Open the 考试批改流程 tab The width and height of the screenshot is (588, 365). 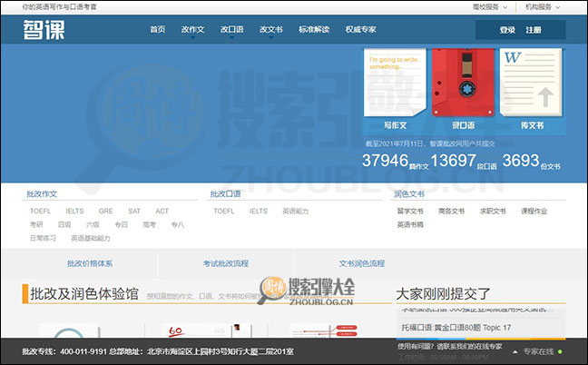point(226,263)
